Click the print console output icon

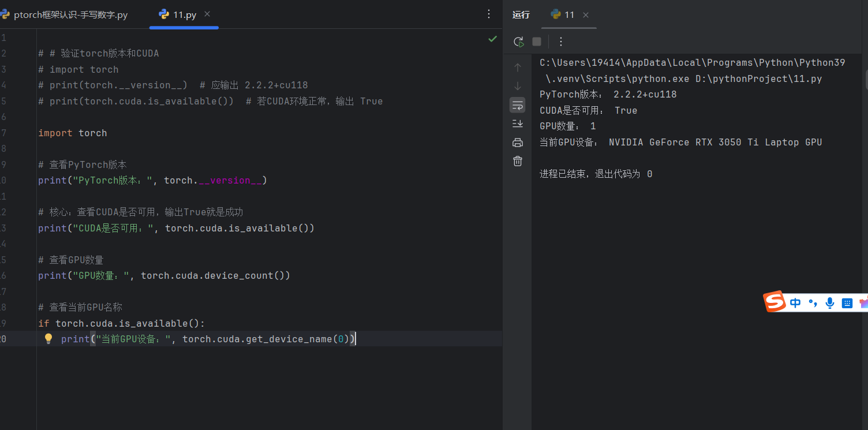pyautogui.click(x=518, y=143)
